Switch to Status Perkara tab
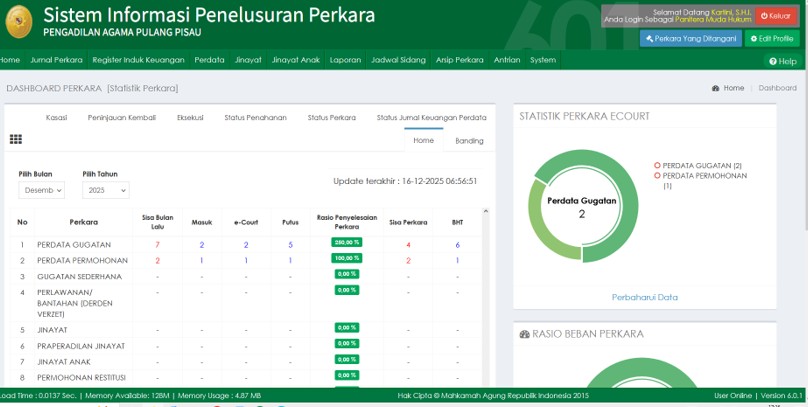Viewport: 808px width, 407px height. click(x=332, y=117)
